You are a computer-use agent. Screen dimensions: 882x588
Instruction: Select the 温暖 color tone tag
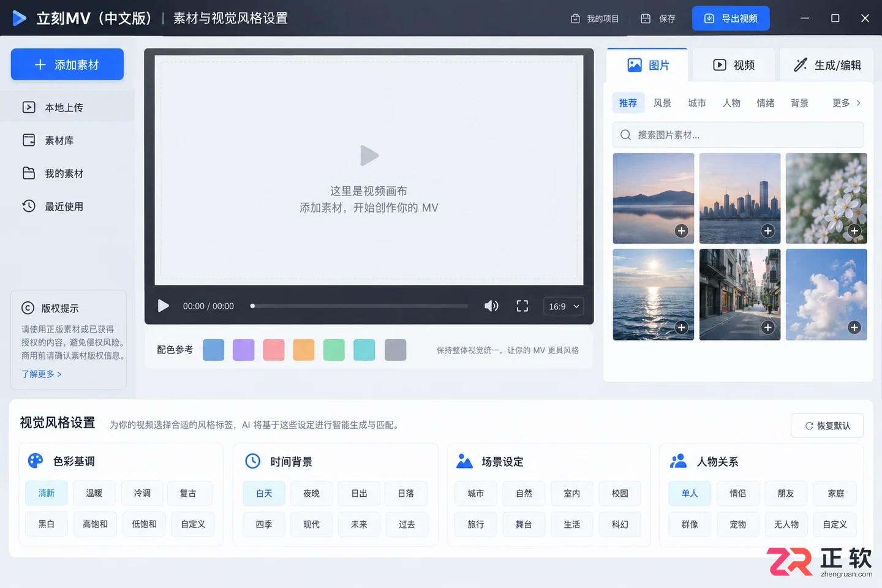pos(94,493)
